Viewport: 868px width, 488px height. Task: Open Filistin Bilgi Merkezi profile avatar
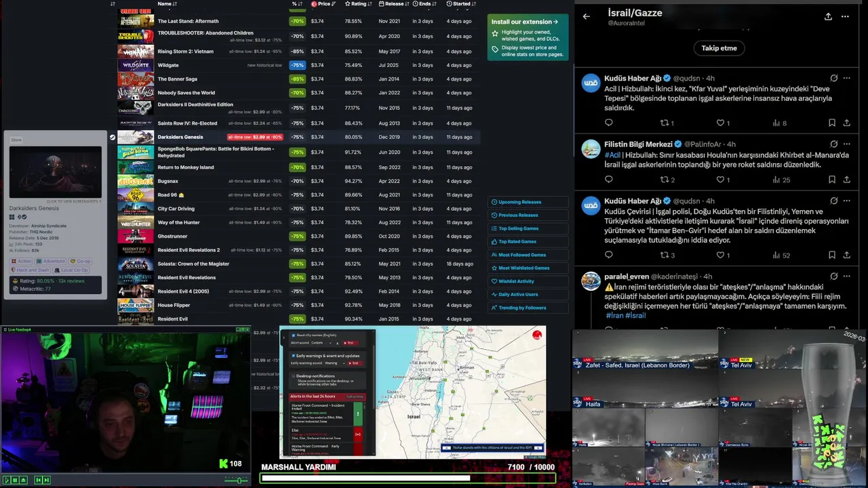click(x=591, y=148)
